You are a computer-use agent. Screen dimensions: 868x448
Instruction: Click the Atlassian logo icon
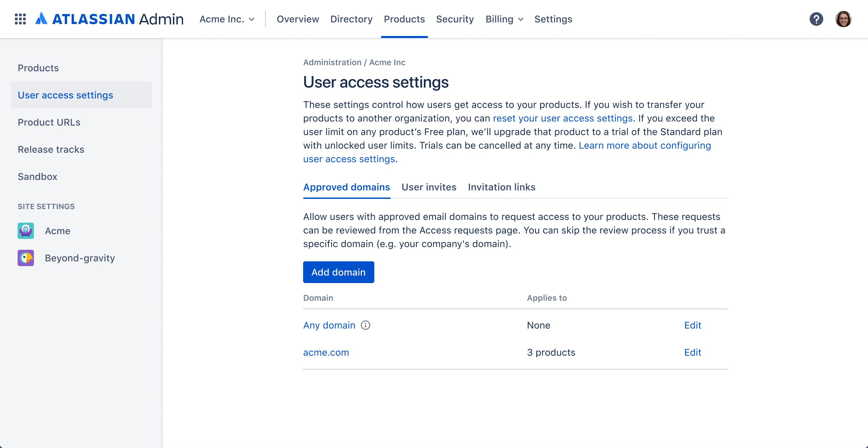(43, 18)
